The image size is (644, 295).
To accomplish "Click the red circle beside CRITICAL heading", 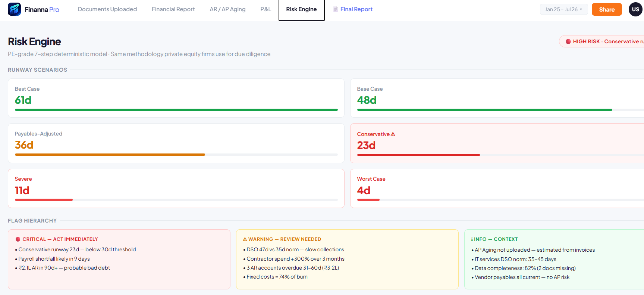I will [18, 239].
